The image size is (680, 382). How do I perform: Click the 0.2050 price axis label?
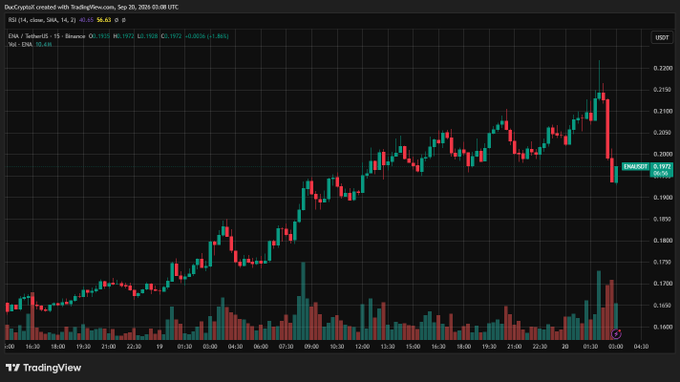[663, 133]
